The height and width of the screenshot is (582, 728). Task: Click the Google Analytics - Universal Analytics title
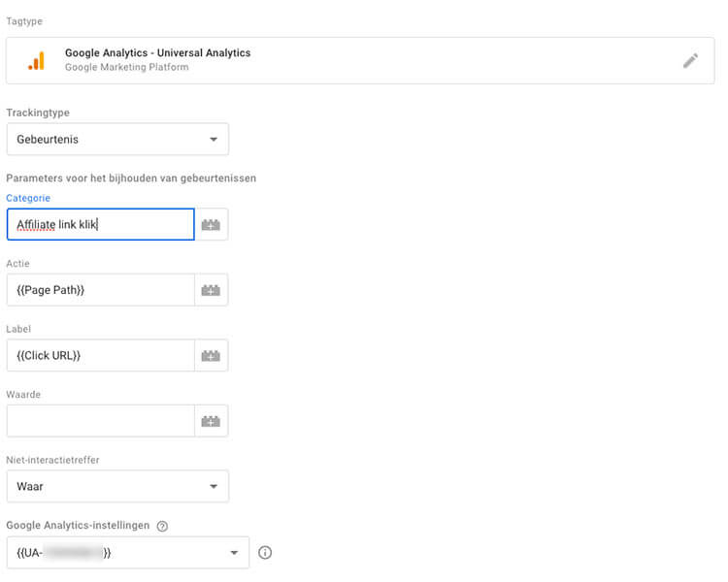coord(157,53)
